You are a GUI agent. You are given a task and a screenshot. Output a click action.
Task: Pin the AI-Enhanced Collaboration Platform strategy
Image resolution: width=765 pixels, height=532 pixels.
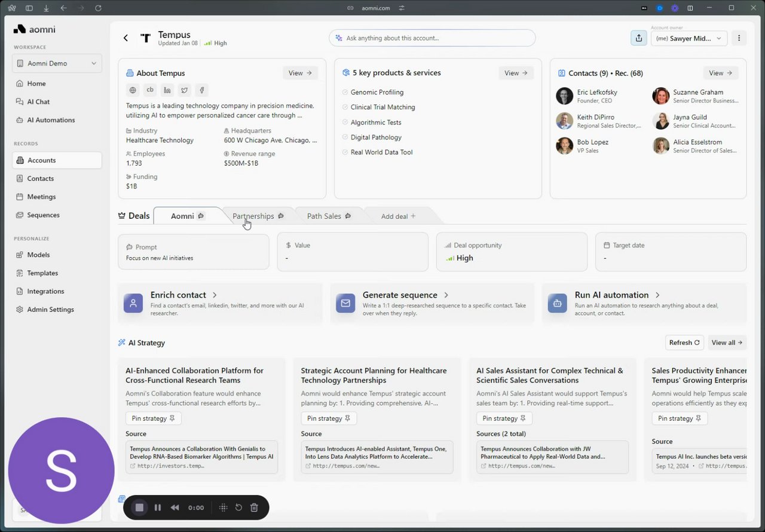[154, 418]
